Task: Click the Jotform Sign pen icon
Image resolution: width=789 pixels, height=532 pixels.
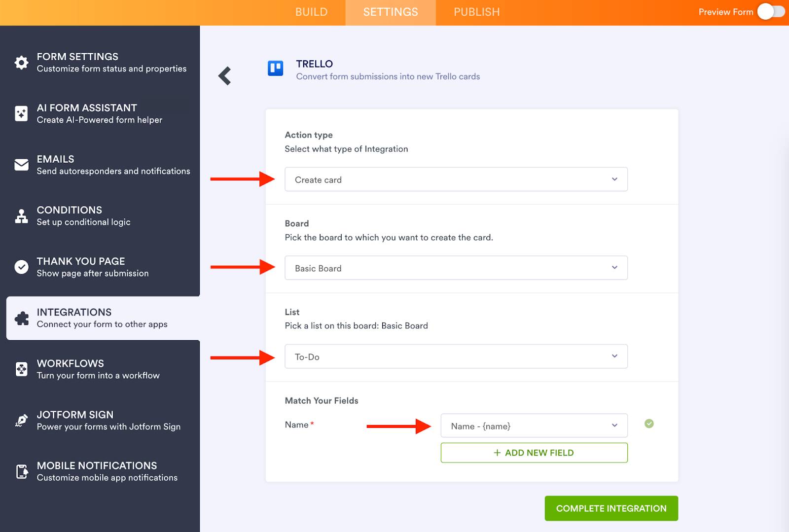Action: [x=21, y=421]
